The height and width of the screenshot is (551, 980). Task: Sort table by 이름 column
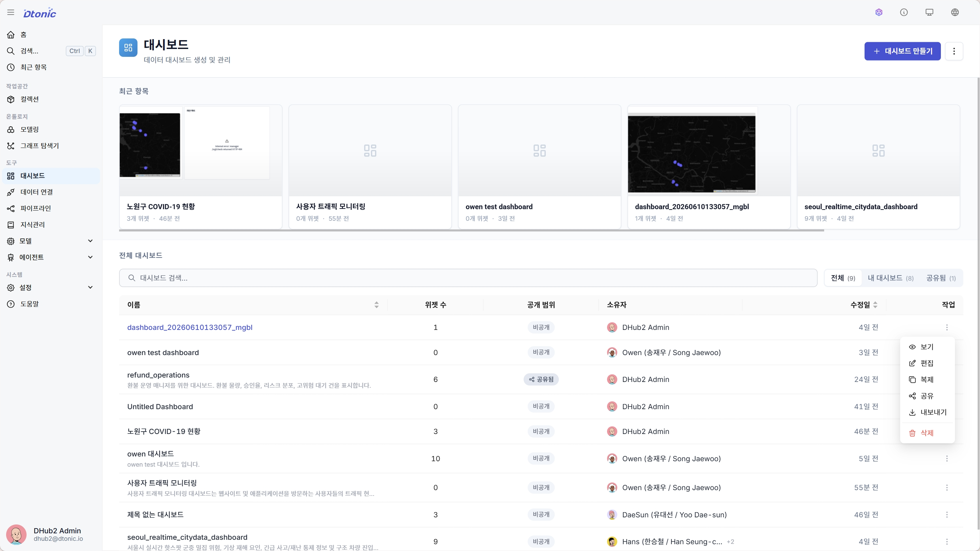(x=376, y=305)
